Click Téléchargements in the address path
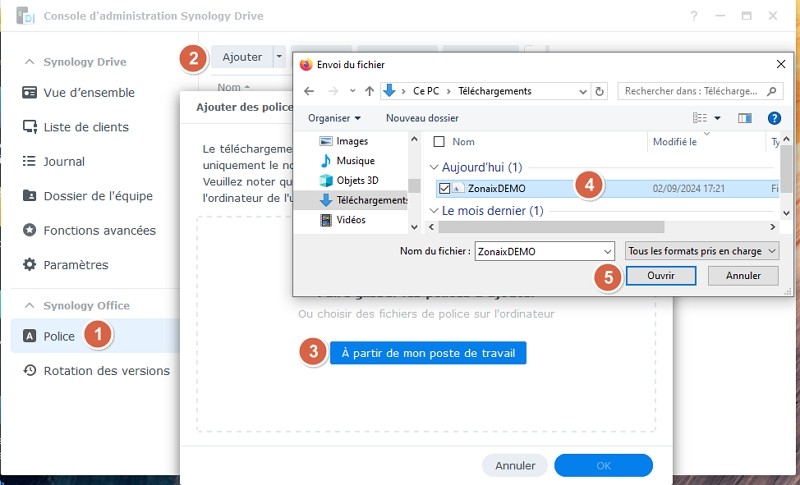Viewport: 800px width, 485px height. [495, 91]
